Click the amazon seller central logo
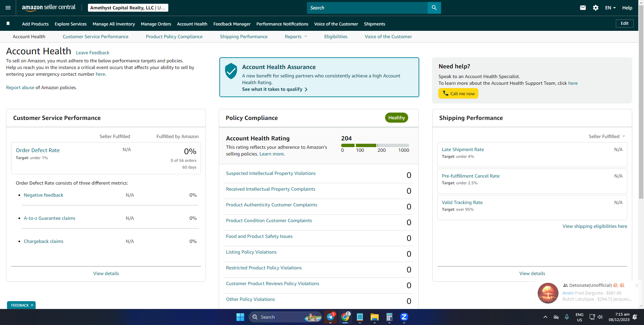The height and width of the screenshot is (325, 644). 49,8
